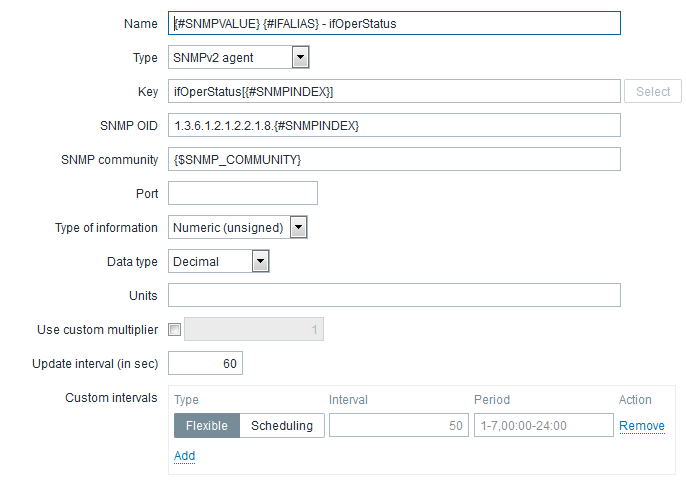Click the Update interval value field
The width and height of the screenshot is (686, 483).
205,364
